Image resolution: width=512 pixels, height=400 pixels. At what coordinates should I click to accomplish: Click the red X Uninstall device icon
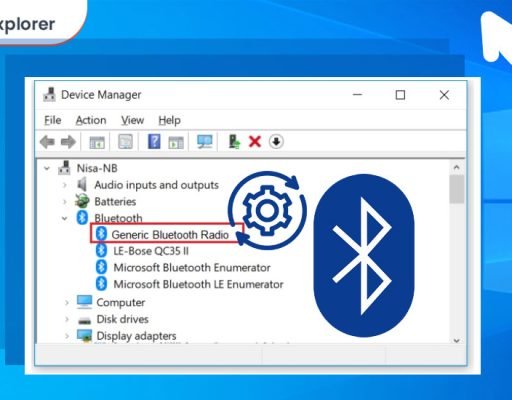click(x=255, y=142)
